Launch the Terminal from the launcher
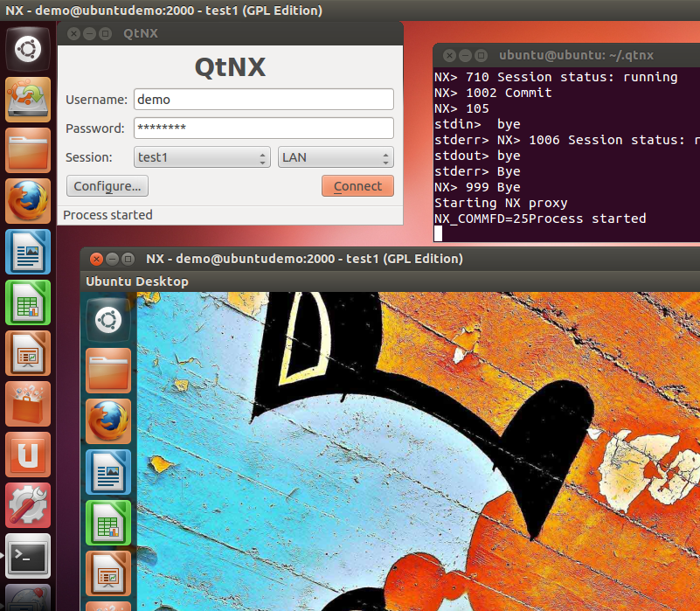This screenshot has height=611, width=700. (27, 555)
